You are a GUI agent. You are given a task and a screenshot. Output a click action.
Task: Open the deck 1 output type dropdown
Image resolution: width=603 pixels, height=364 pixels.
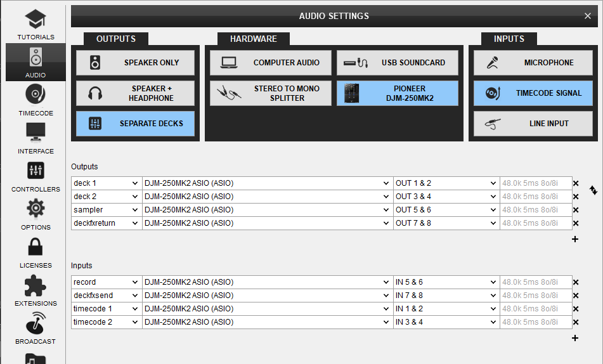click(107, 183)
